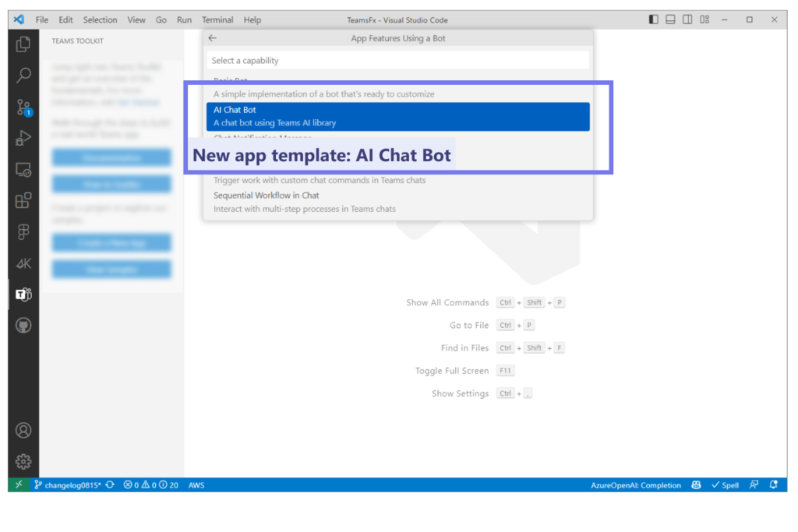Click the error count indicator in status bar

point(131,484)
